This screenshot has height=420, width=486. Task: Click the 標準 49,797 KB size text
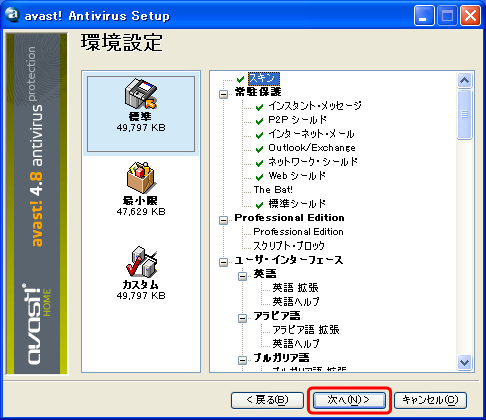pos(141,128)
